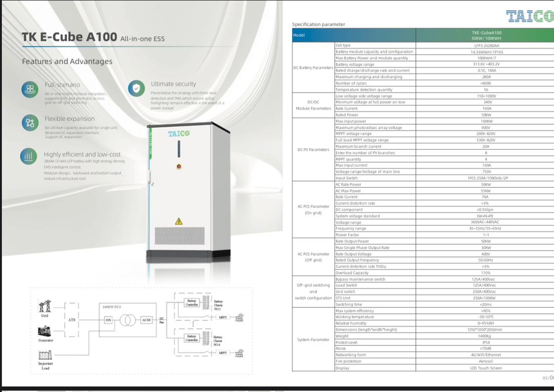The height and width of the screenshot is (392, 554).
Task: Select the Model header cell in table
Action: click(x=299, y=35)
